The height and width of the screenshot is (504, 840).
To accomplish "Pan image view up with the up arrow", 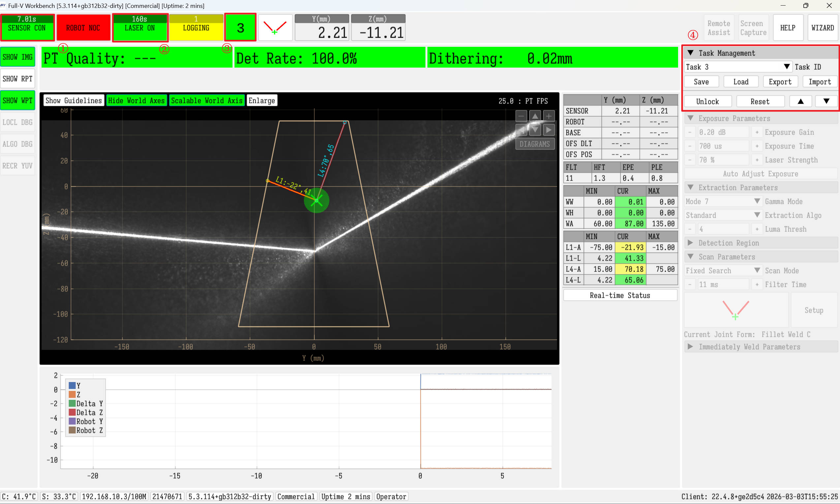I will coord(535,116).
